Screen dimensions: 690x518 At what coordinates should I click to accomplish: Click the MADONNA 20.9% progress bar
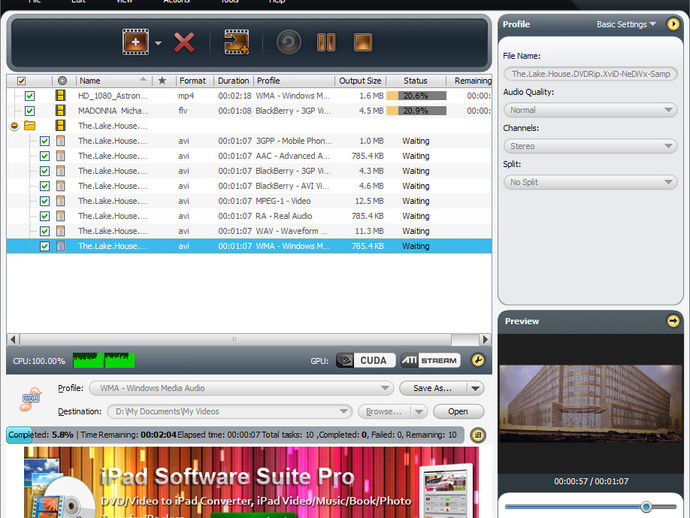416,110
